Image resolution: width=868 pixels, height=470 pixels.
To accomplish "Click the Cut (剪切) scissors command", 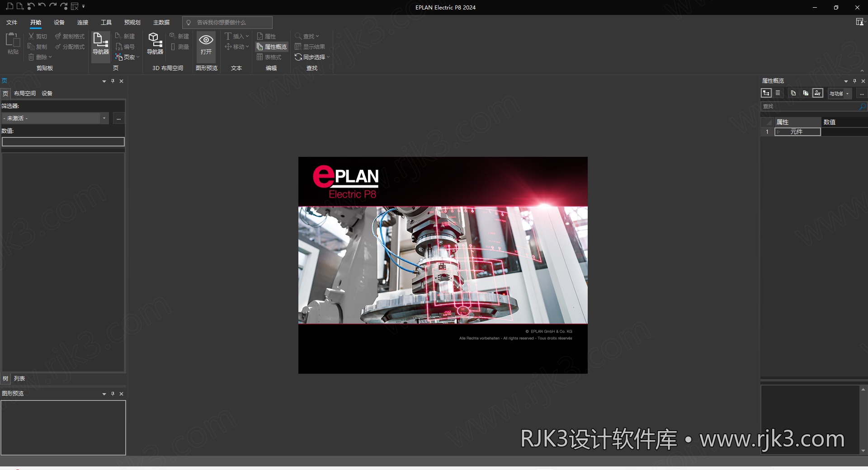I will click(x=38, y=36).
